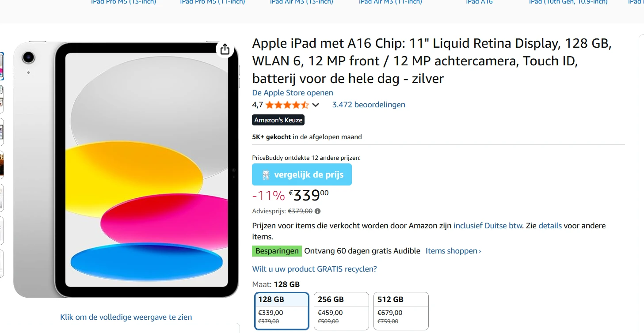This screenshot has height=333, width=644.
Task: Click the vergelijk de prijs button
Action: click(302, 174)
